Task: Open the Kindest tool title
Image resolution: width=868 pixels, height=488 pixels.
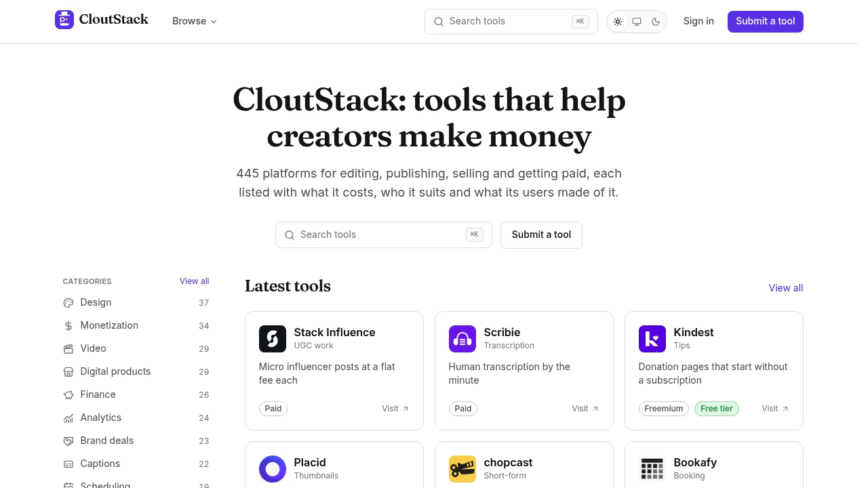Action: pyautogui.click(x=694, y=332)
